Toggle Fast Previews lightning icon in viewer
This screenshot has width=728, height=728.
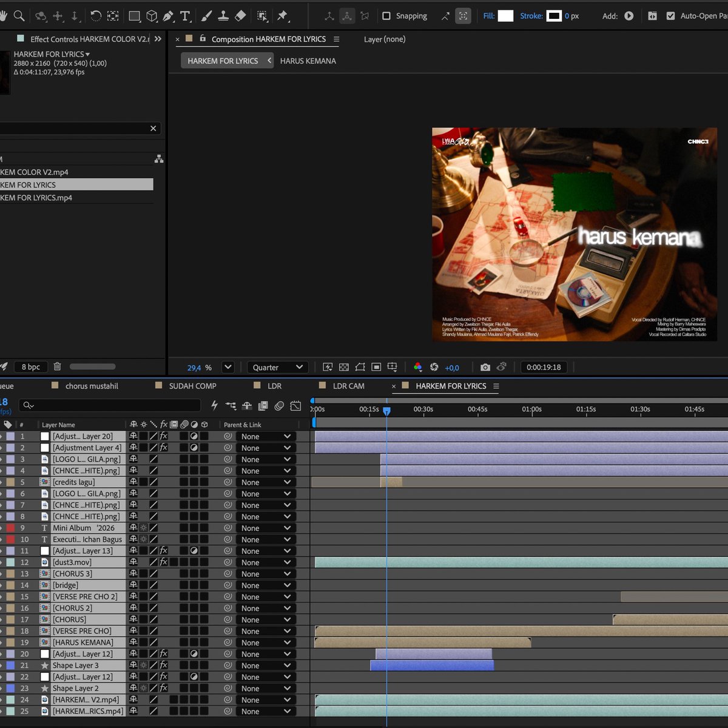[x=328, y=367]
